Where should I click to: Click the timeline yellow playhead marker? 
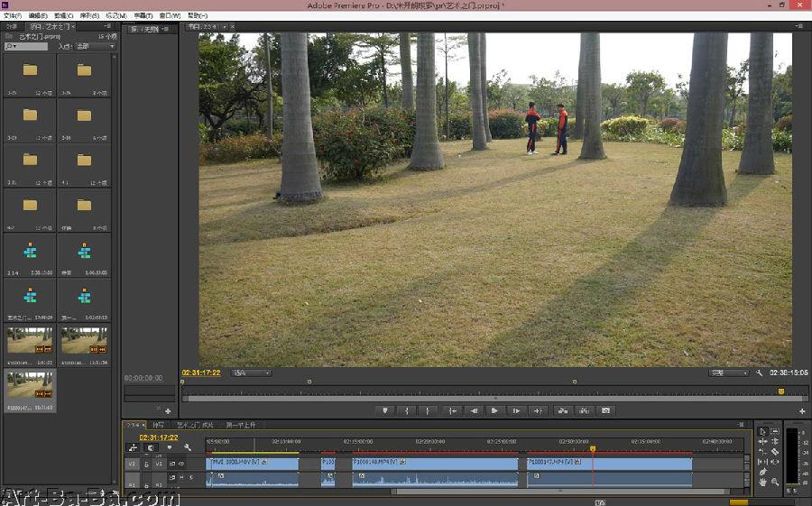coord(593,449)
